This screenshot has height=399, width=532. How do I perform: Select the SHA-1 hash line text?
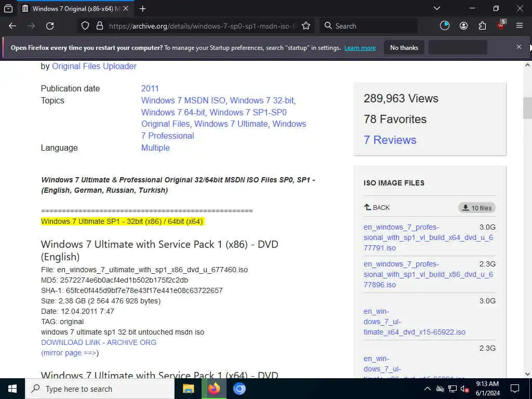[x=131, y=290]
